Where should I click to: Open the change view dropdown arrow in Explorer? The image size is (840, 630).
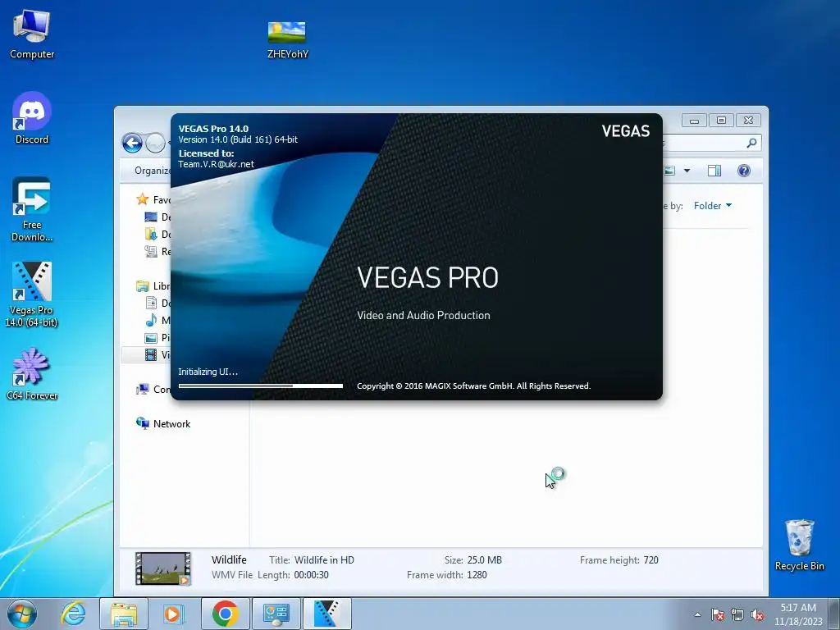point(687,171)
